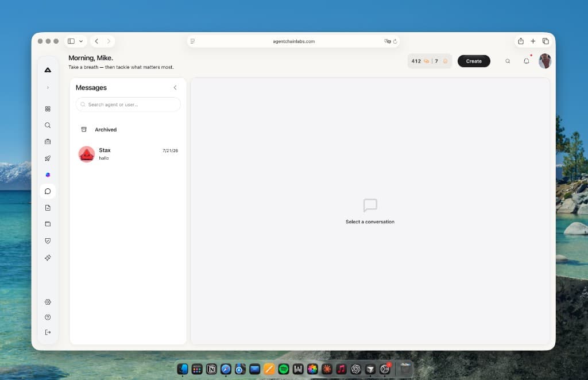This screenshot has height=380, width=588.
Task: Open the Safari reader page icon in address bar
Action: [192, 41]
